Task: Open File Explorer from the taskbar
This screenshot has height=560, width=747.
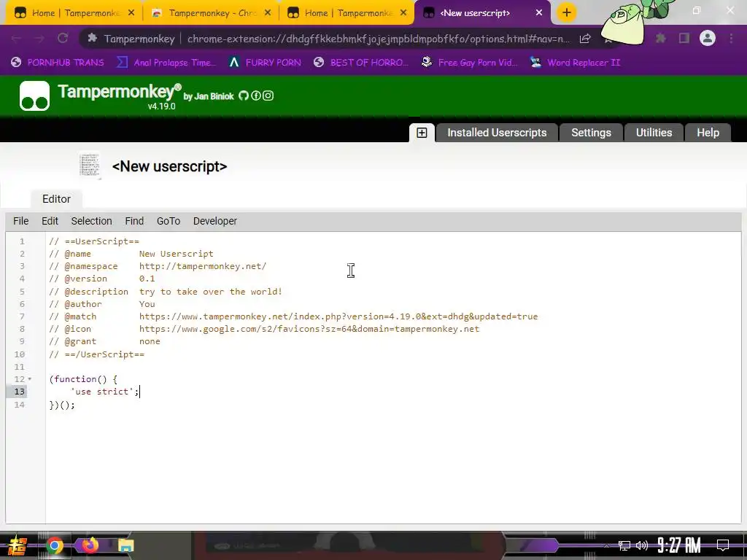Action: [x=125, y=545]
